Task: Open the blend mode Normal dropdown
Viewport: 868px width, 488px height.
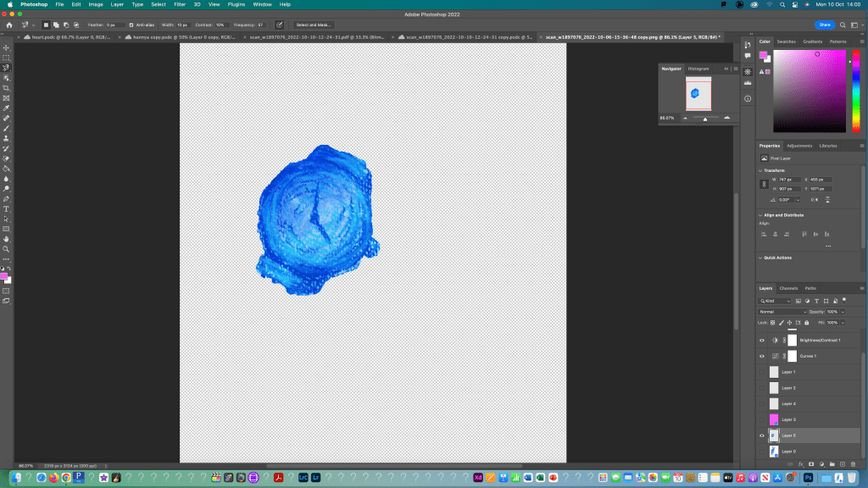Action: tap(782, 312)
